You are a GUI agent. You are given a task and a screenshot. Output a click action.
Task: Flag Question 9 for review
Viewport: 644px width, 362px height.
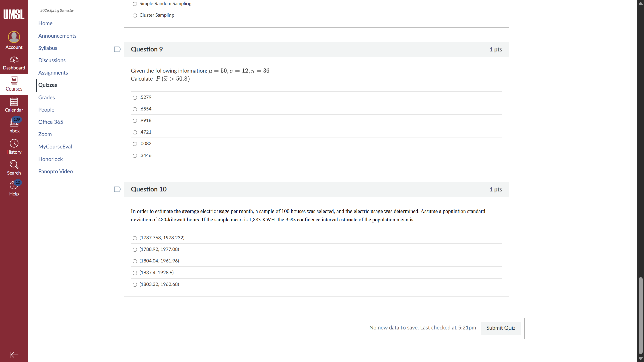tap(117, 49)
